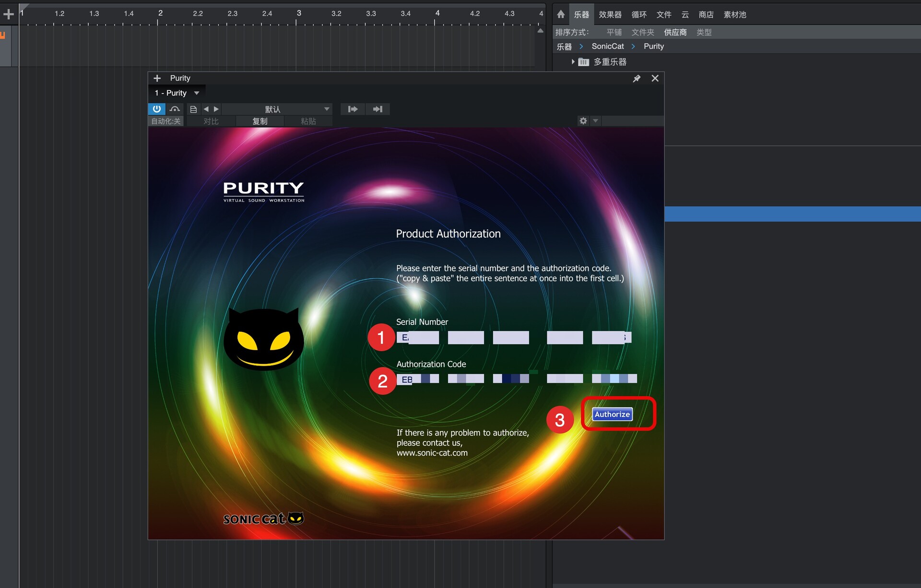Click timeline ruler at bar 3

[x=299, y=13]
